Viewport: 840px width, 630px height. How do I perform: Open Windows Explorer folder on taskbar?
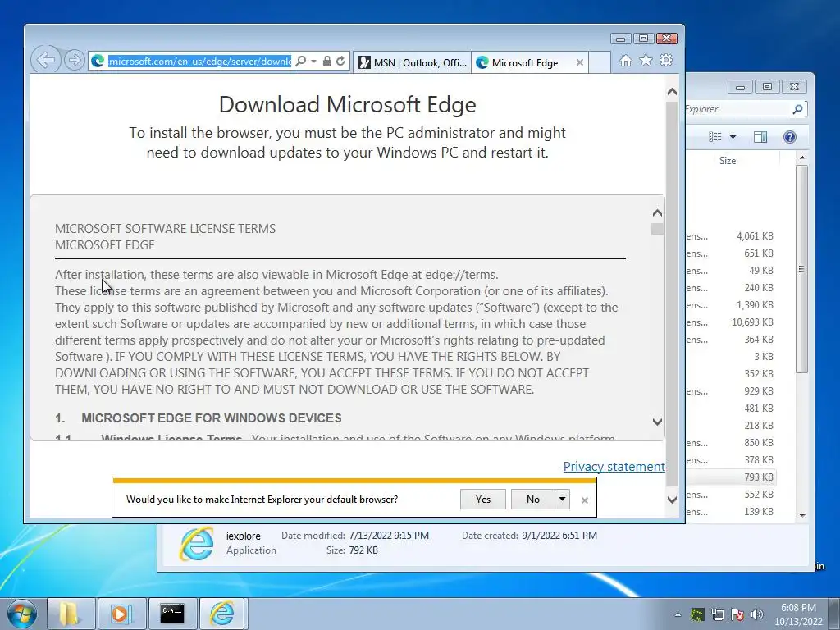tap(71, 614)
